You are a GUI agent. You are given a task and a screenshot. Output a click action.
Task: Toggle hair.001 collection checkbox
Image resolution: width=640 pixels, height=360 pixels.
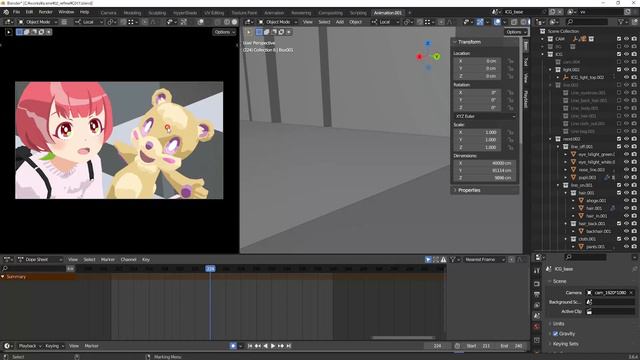tap(619, 193)
